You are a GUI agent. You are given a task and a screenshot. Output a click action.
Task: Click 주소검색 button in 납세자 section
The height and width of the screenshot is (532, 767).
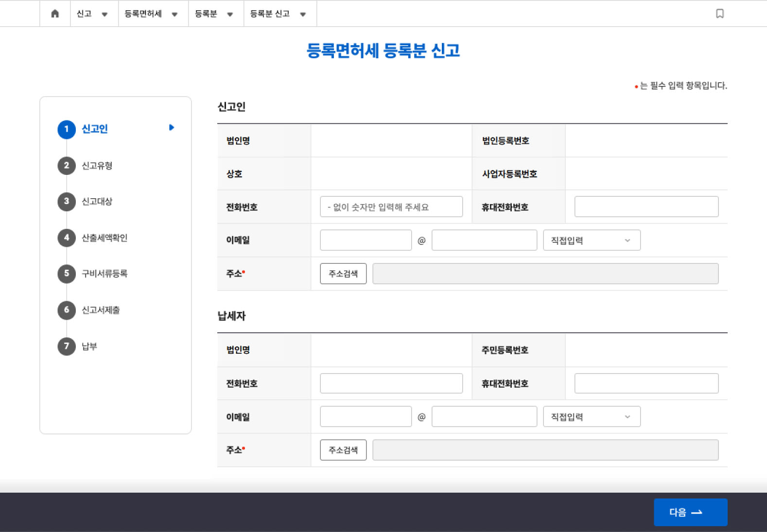tap(343, 450)
